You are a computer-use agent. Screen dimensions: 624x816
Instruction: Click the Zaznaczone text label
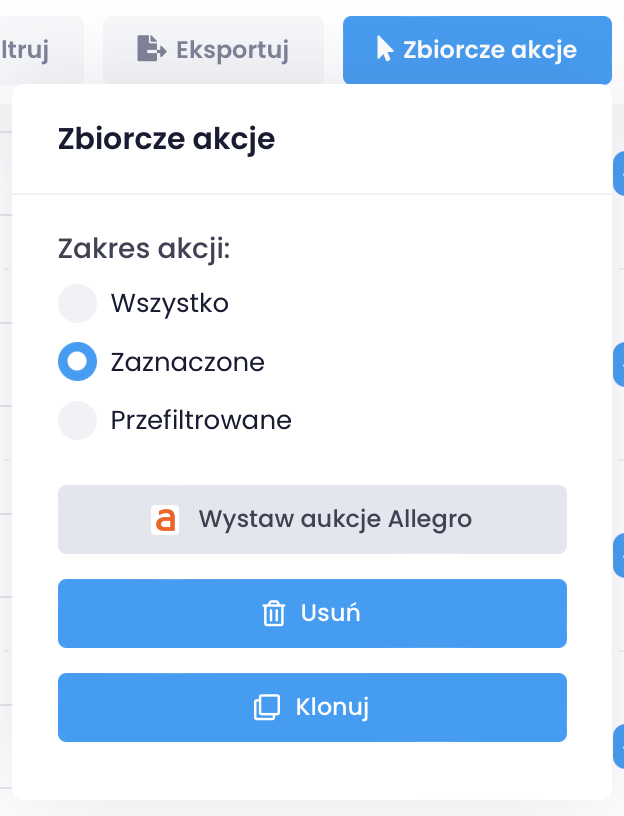188,362
